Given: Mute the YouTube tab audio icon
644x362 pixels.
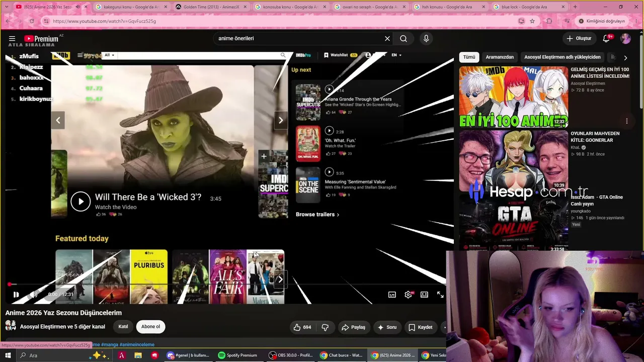Looking at the screenshot, I should click(78, 7).
